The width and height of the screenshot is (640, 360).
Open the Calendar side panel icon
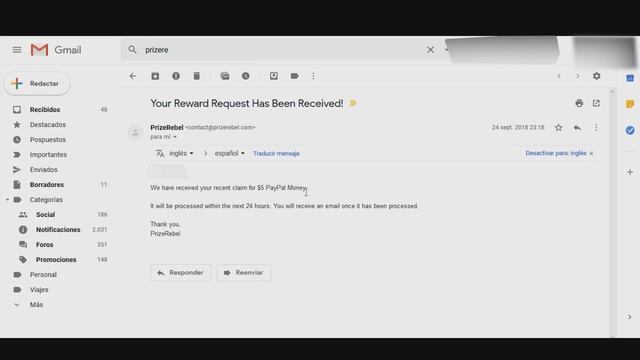(x=630, y=78)
